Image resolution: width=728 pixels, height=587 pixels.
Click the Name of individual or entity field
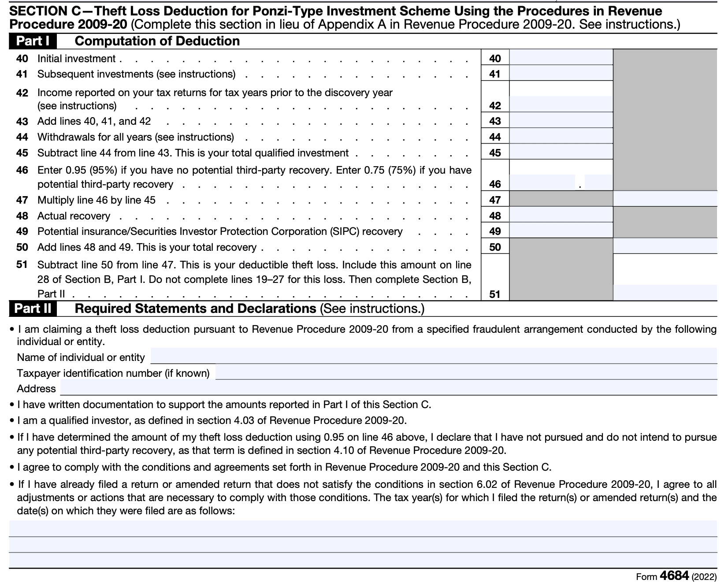[433, 356]
